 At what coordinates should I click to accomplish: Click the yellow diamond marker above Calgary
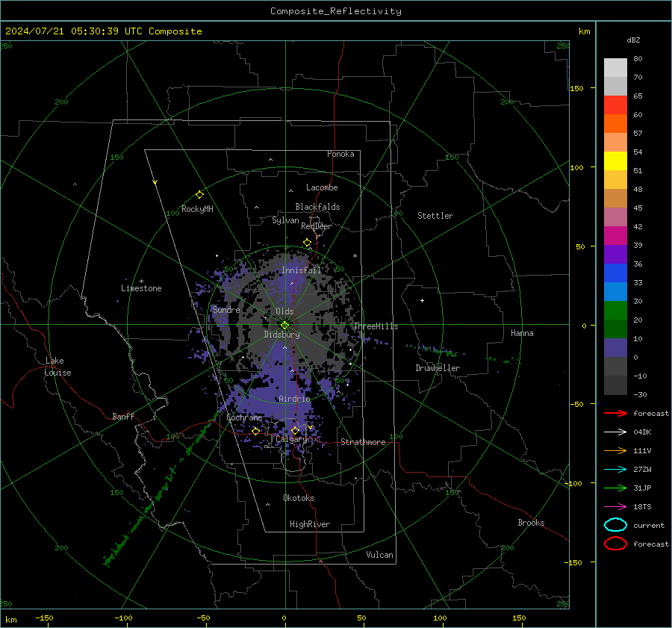(x=295, y=431)
